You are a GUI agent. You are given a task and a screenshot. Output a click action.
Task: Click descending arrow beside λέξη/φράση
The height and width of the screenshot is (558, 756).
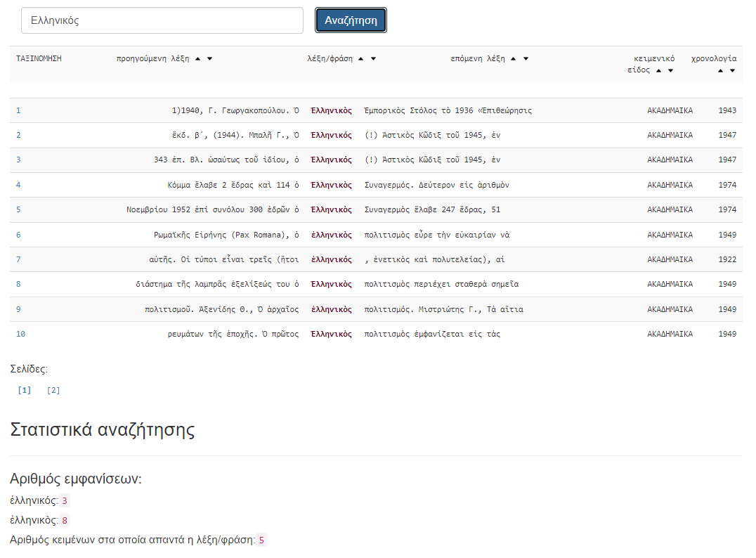click(x=373, y=59)
